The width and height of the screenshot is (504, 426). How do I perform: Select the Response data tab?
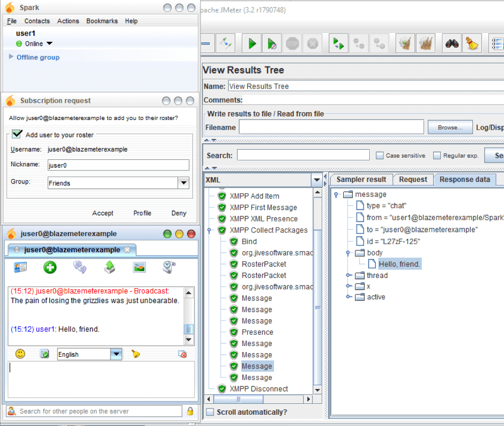465,180
